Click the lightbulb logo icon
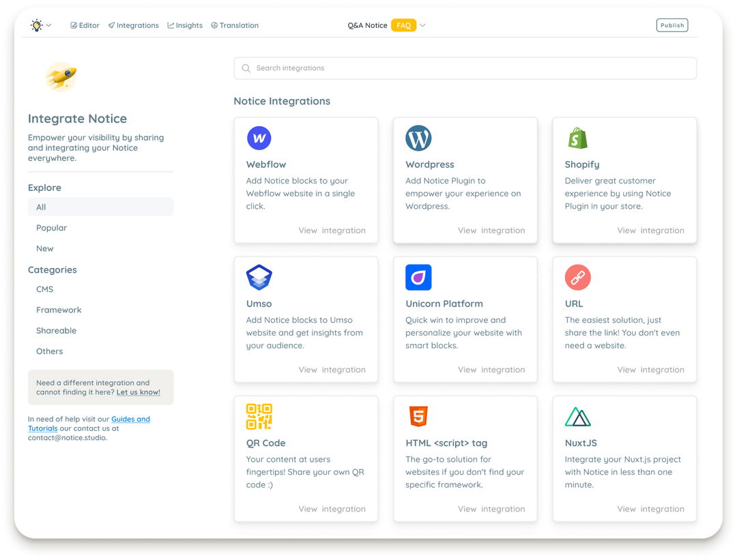 point(36,25)
